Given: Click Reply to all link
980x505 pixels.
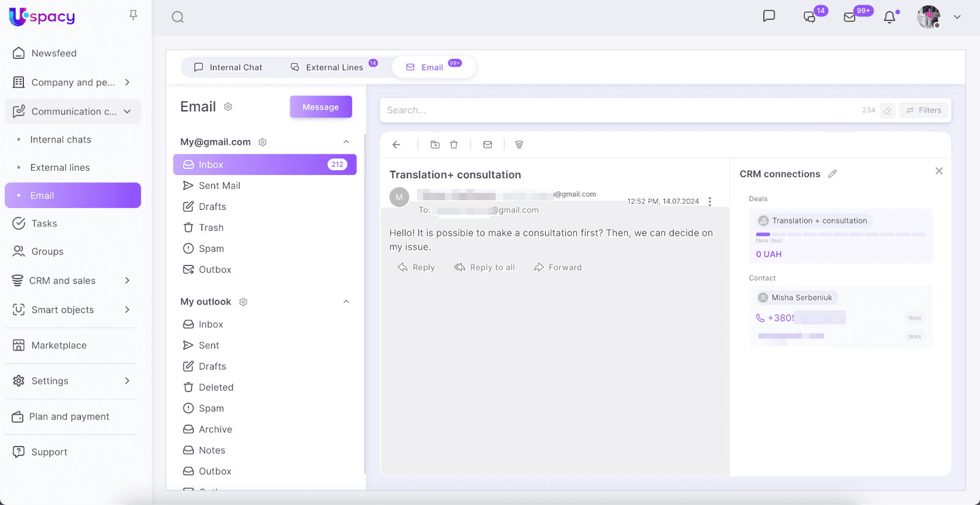Looking at the screenshot, I should click(x=484, y=267).
